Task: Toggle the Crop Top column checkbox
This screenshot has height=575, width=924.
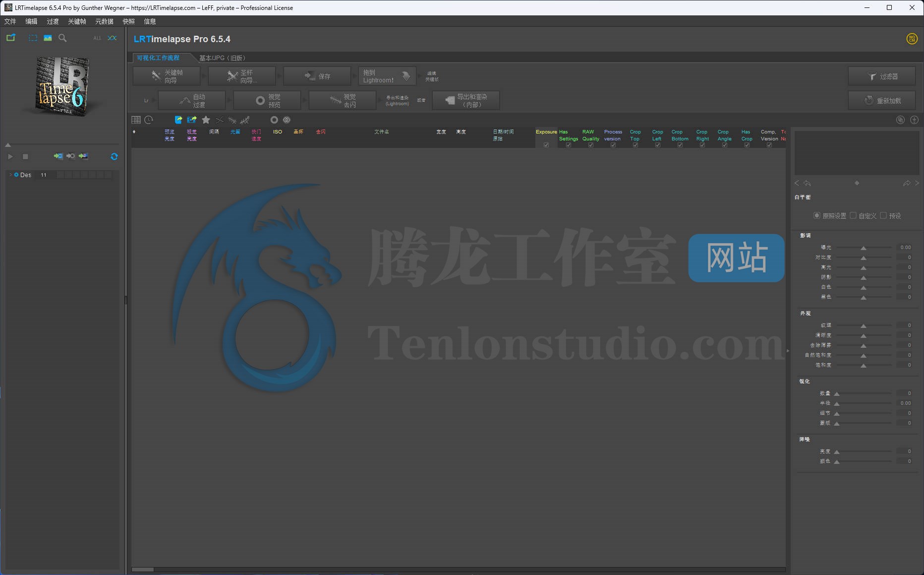Action: tap(635, 145)
